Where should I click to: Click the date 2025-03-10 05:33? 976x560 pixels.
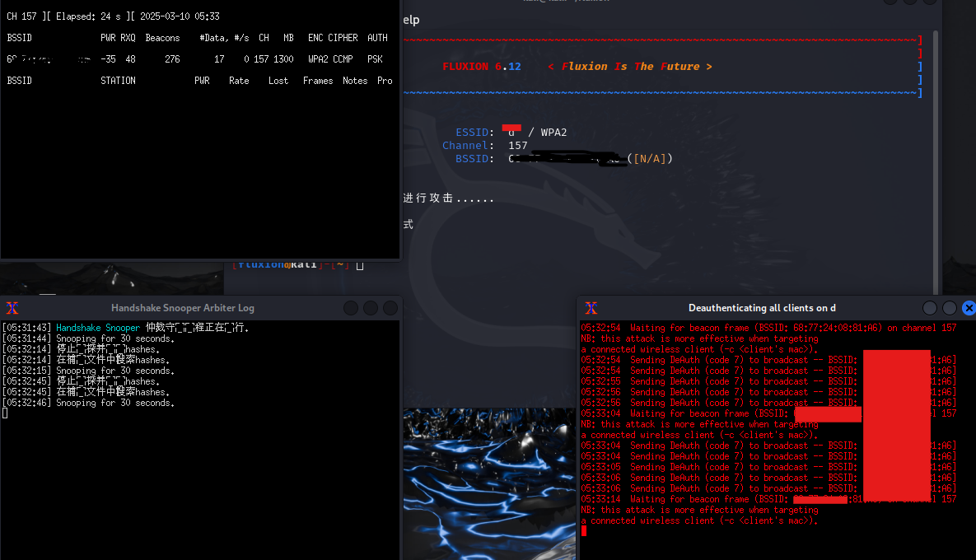[x=180, y=16]
